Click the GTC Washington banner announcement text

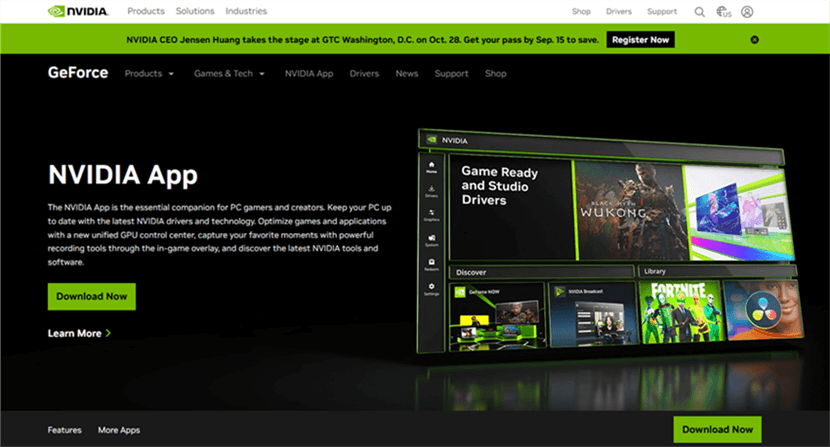[x=362, y=40]
